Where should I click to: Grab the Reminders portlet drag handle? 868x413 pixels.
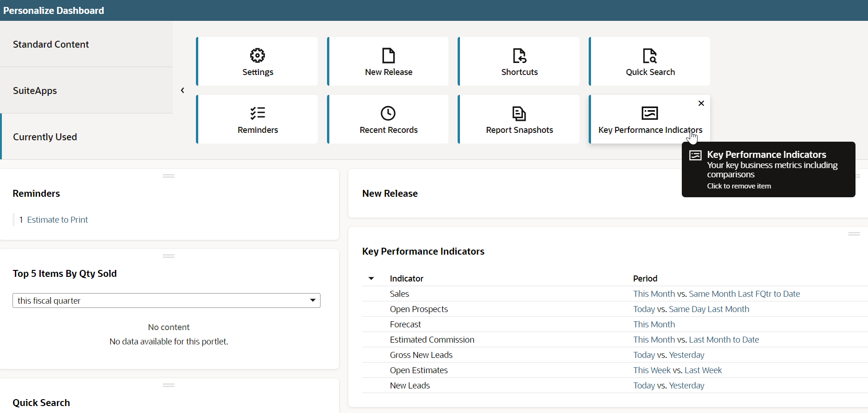169,176
